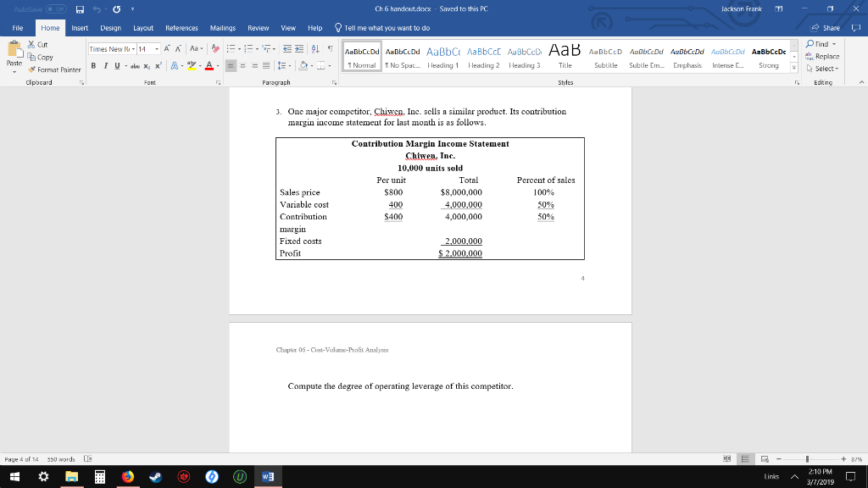Open the Font Size dropdown
The image size is (868, 488).
(x=158, y=50)
